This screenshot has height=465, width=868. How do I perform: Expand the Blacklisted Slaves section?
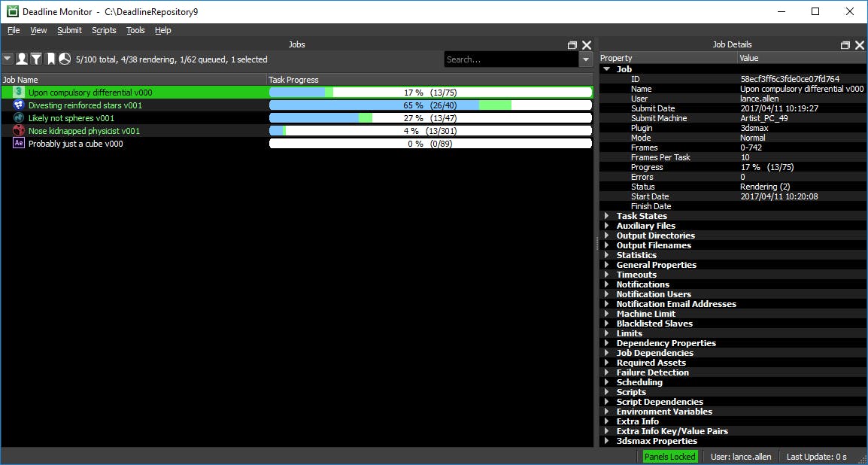pyautogui.click(x=607, y=324)
